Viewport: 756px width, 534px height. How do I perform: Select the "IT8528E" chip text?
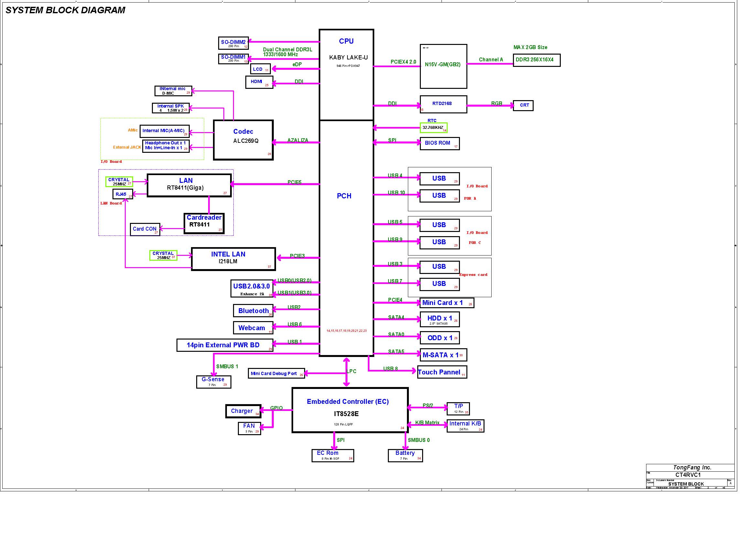346,414
